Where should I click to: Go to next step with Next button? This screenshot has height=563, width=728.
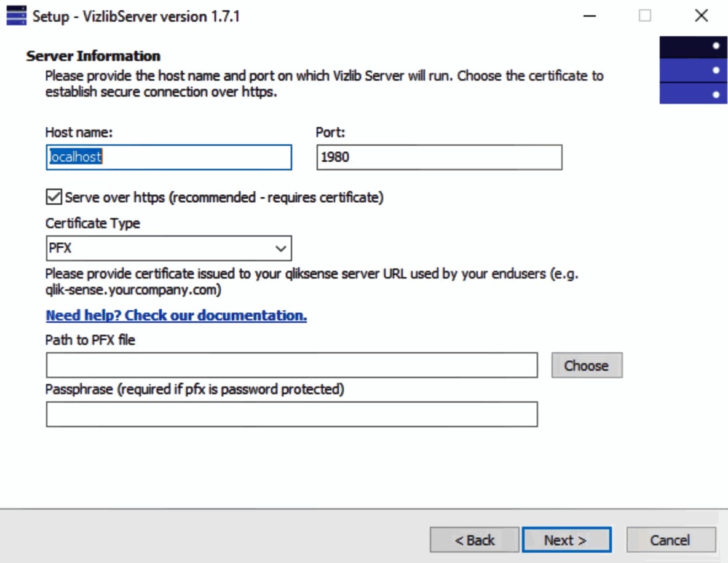coord(566,540)
